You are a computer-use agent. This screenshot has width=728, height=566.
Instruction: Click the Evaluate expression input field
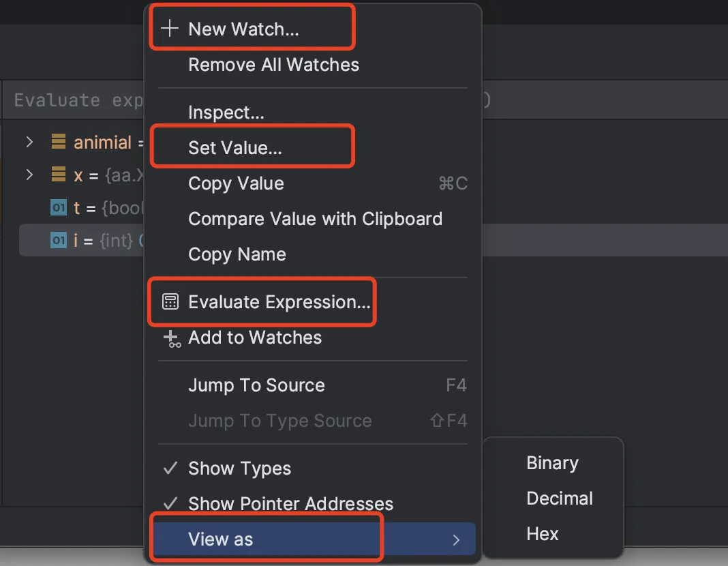click(74, 100)
